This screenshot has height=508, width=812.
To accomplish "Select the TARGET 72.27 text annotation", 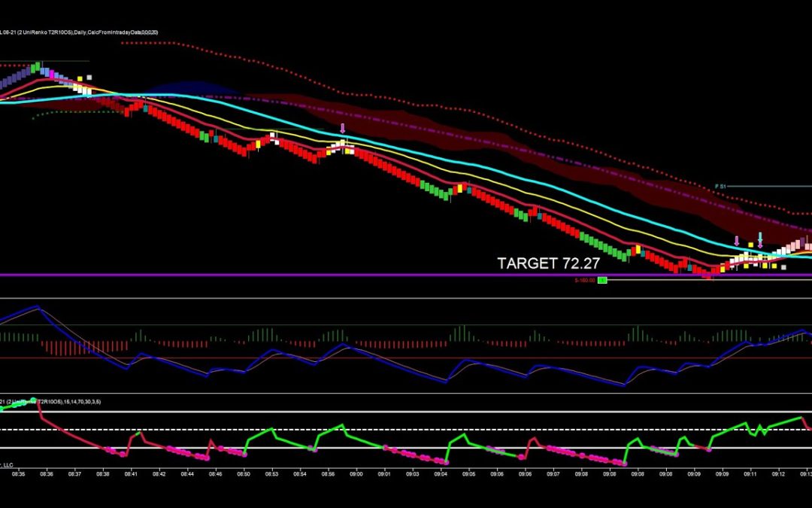I will click(x=548, y=263).
